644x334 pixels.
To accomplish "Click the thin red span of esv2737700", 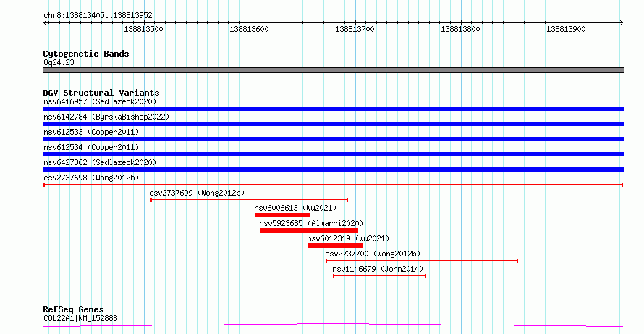I will coord(422,261).
